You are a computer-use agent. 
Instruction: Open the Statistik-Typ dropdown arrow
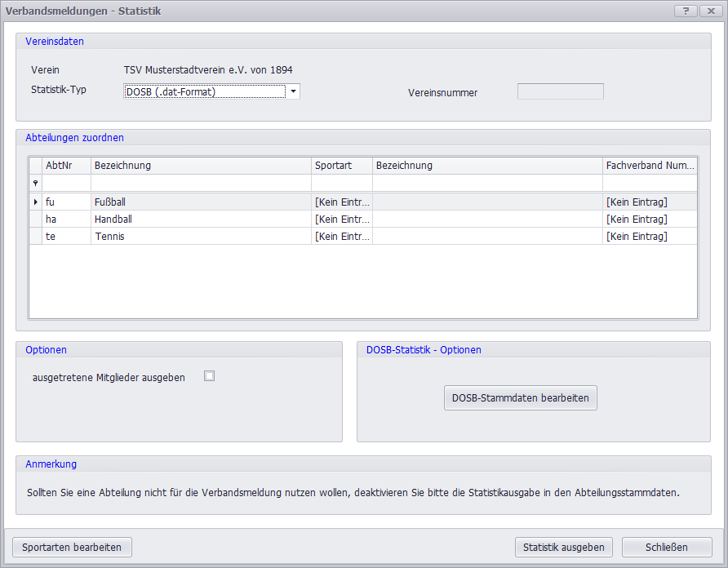pyautogui.click(x=293, y=91)
